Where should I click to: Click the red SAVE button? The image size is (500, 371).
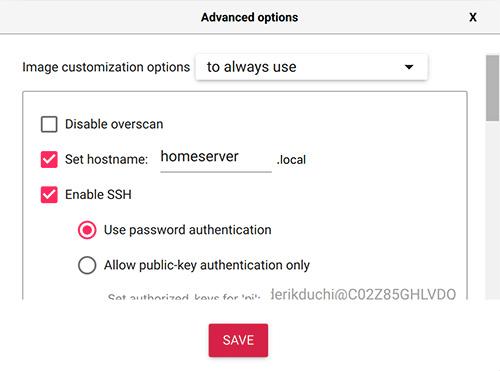click(x=238, y=340)
